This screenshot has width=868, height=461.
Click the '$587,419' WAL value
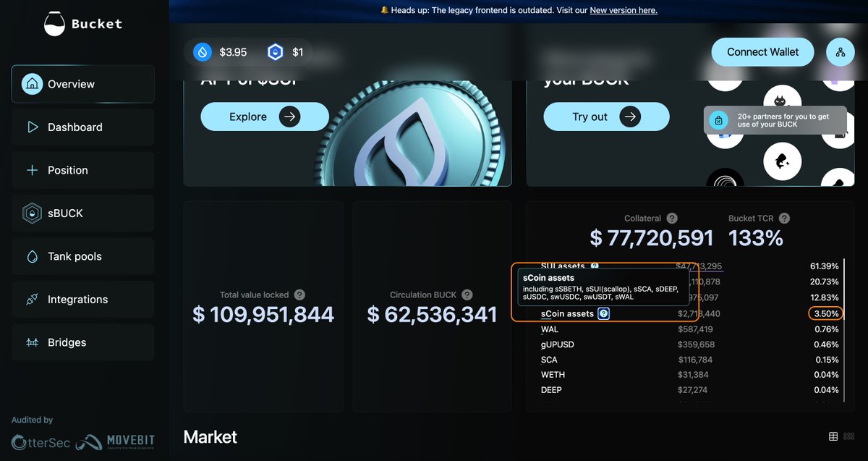pos(696,329)
